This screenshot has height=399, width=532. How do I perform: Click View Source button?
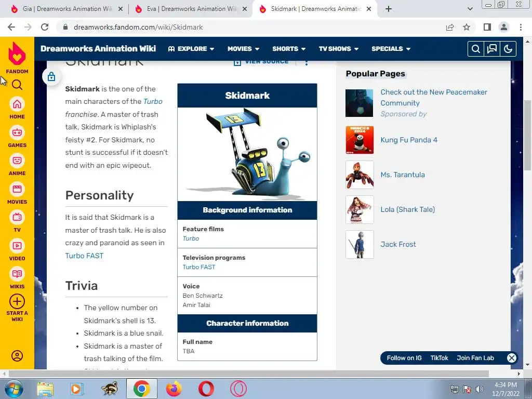[261, 62]
